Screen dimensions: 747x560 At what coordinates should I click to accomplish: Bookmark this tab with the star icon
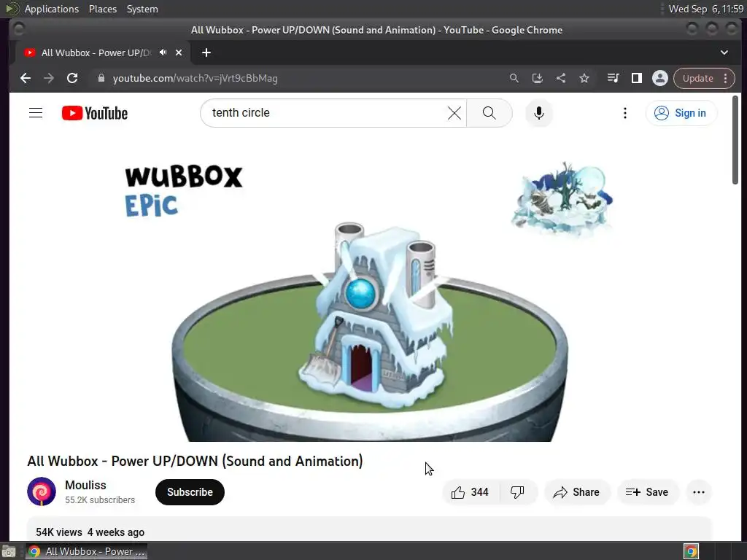[584, 78]
